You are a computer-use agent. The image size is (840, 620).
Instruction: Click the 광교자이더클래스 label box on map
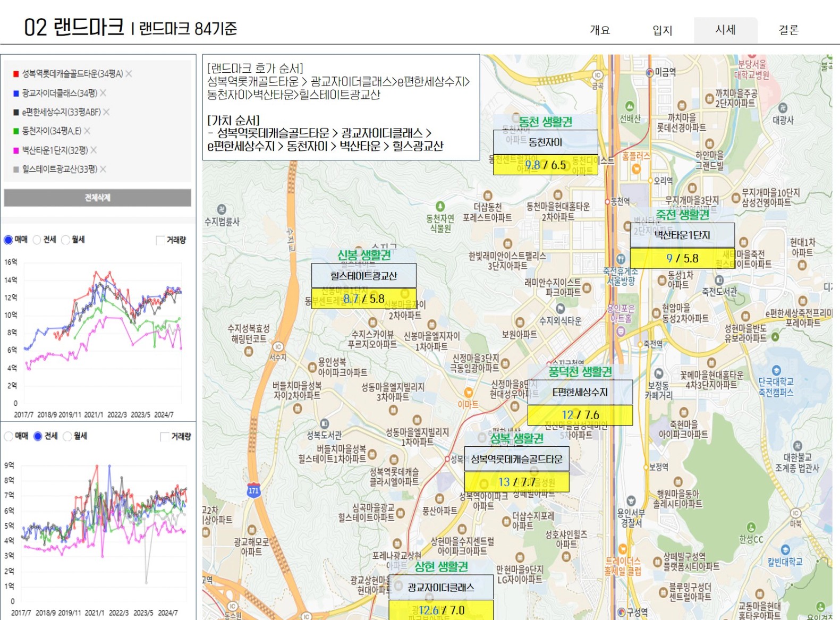pyautogui.click(x=441, y=587)
